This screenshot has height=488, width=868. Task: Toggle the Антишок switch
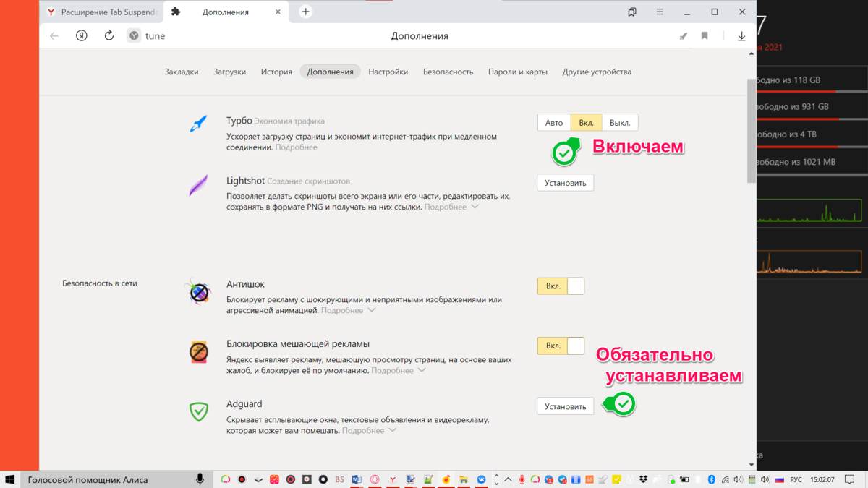pyautogui.click(x=561, y=286)
